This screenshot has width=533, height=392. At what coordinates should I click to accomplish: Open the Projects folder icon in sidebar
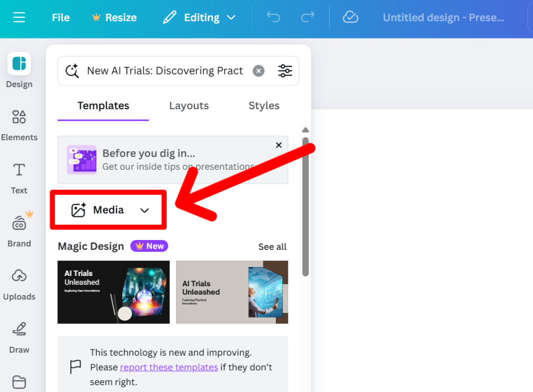coord(19,382)
